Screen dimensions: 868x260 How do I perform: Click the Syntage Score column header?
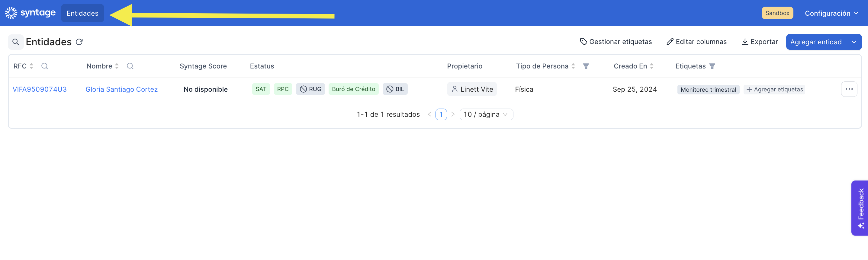pos(203,66)
